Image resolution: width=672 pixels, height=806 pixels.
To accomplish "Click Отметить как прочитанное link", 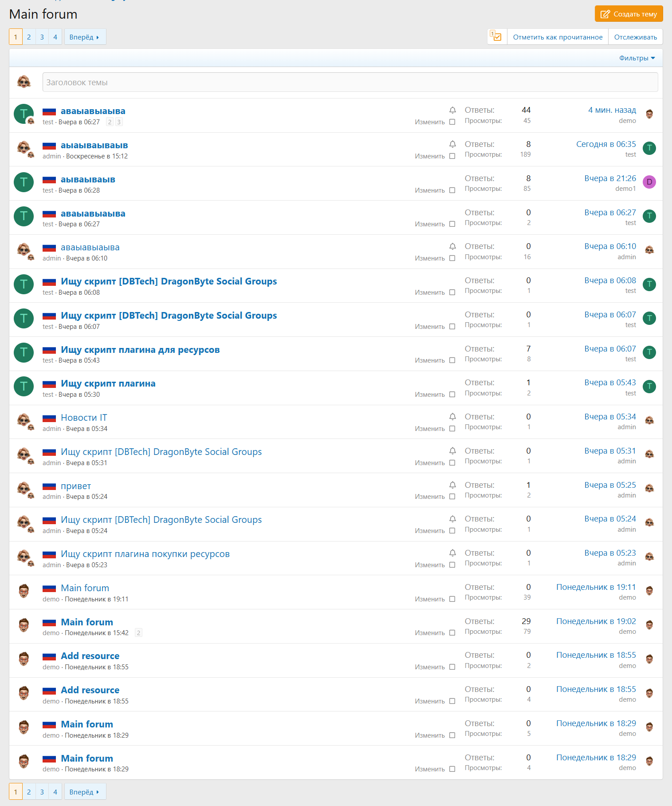I will pyautogui.click(x=558, y=37).
